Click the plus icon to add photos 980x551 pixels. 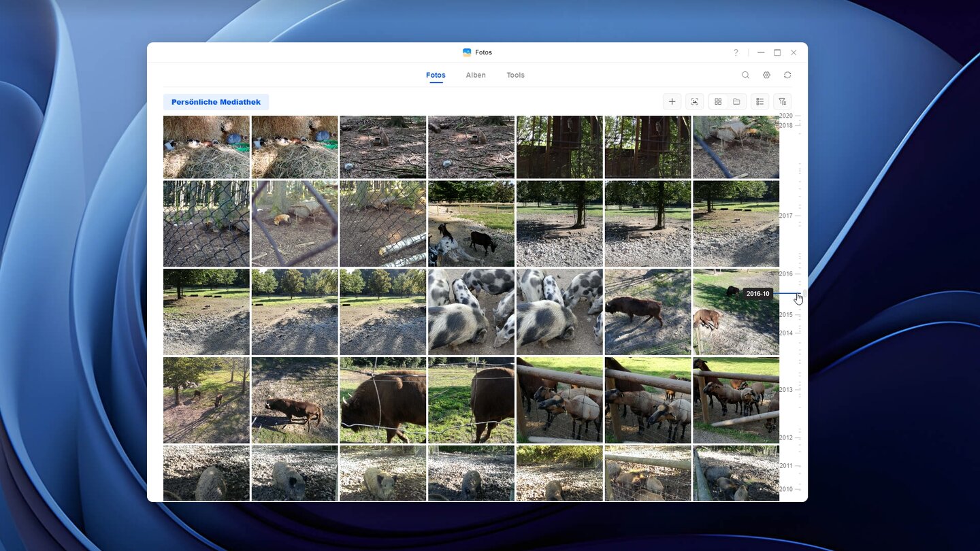click(672, 102)
